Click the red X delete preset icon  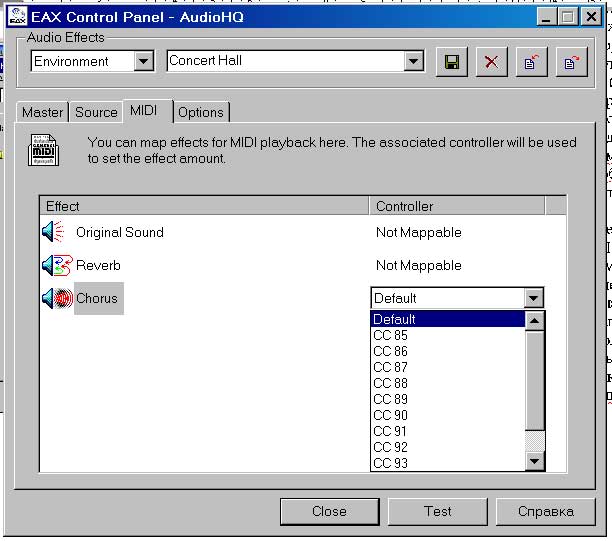coord(490,62)
